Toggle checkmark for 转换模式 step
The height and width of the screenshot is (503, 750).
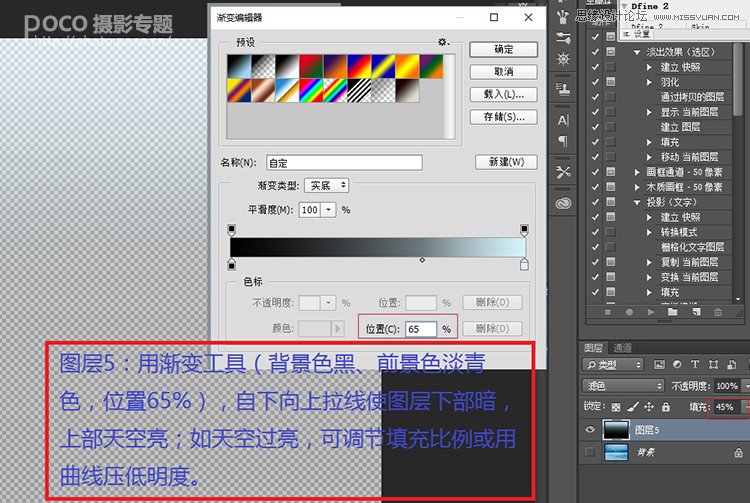point(595,232)
